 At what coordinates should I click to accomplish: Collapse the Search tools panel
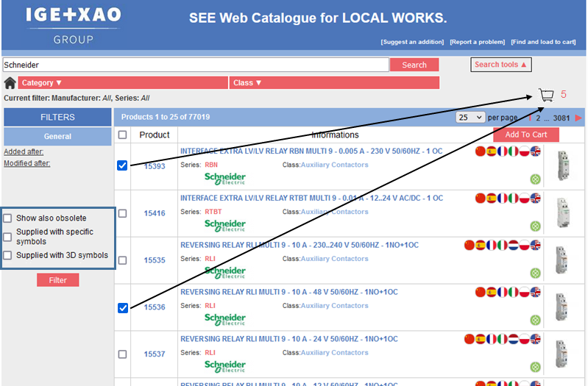501,65
